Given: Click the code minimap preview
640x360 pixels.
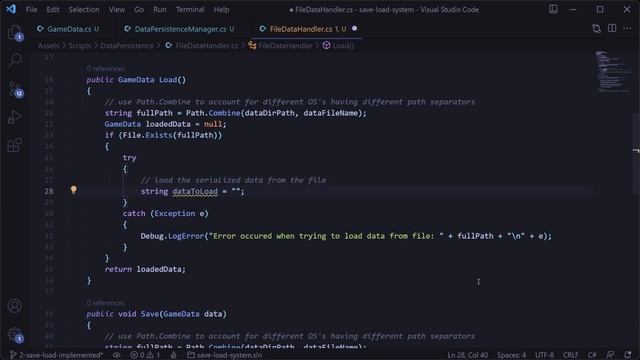Looking at the screenshot, I should 612,72.
